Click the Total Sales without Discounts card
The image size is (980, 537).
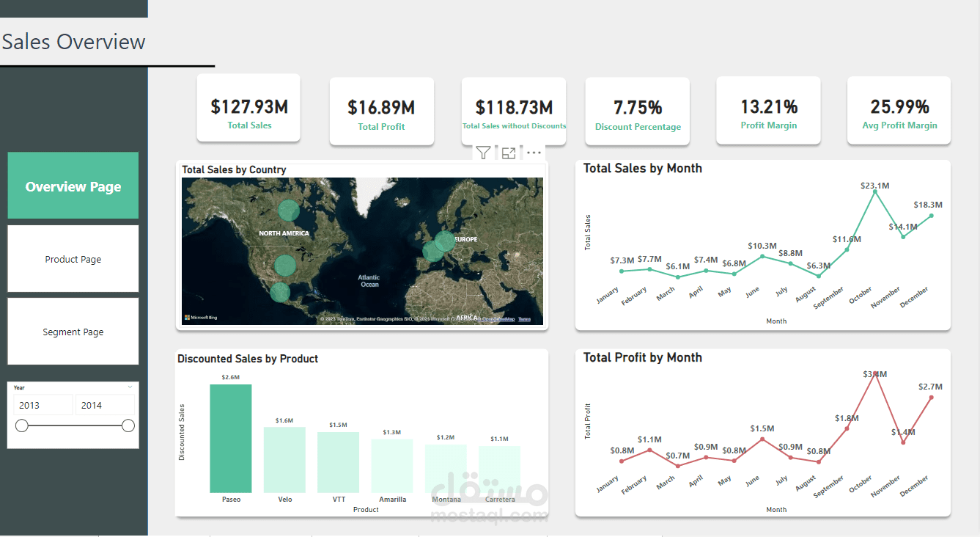click(x=514, y=112)
